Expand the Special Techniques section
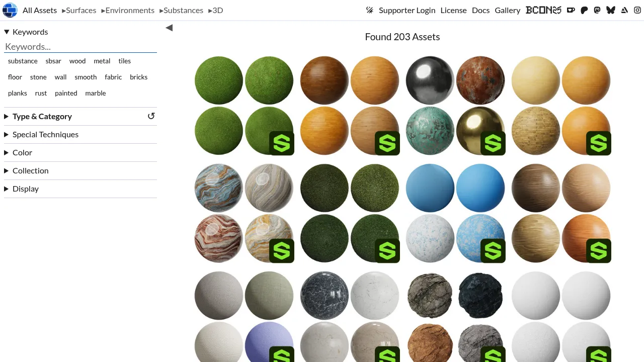 45,134
